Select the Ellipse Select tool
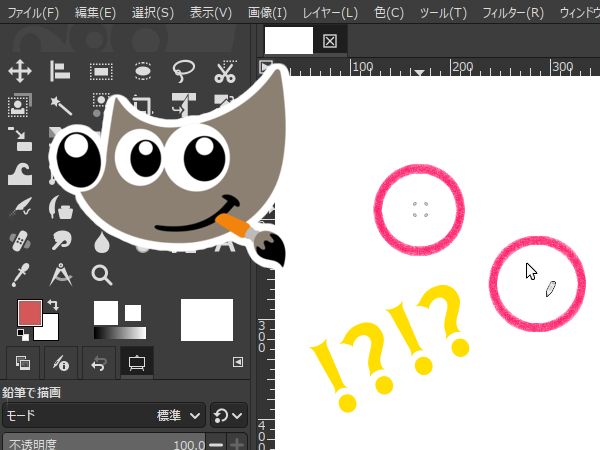 (x=143, y=71)
